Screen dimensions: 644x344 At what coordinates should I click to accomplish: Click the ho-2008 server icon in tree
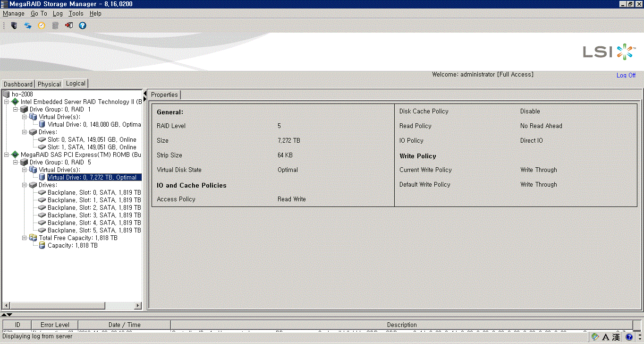coord(6,94)
